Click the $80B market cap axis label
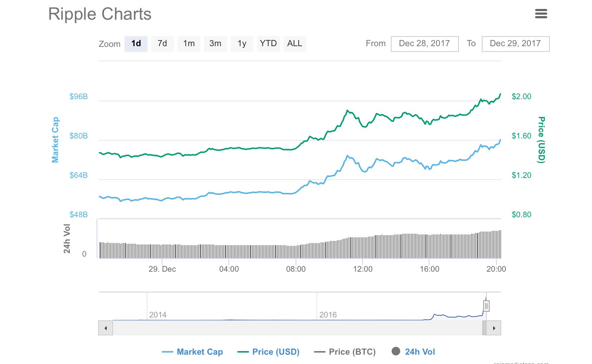 [x=79, y=136]
